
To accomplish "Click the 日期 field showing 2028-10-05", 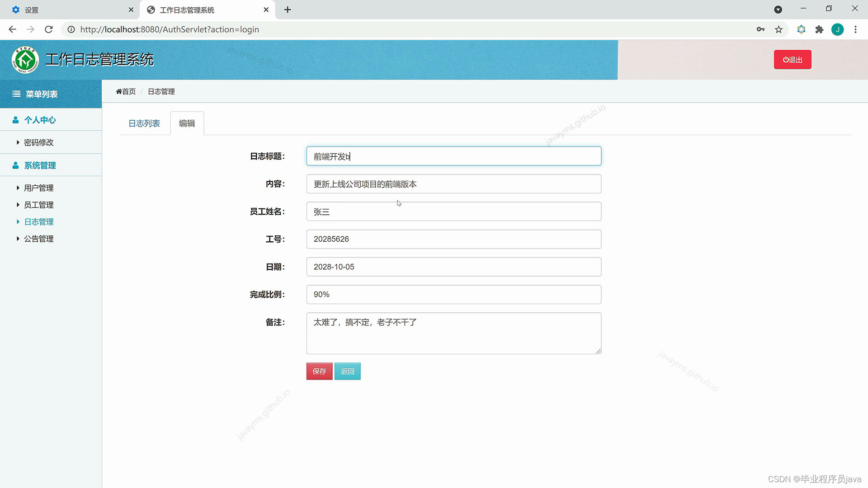I will coord(454,267).
